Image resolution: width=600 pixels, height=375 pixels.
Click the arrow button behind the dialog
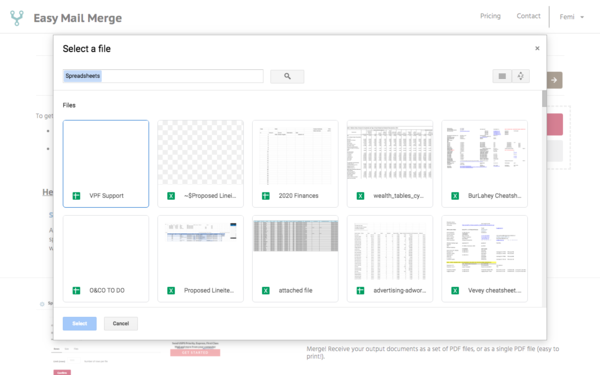pyautogui.click(x=554, y=80)
